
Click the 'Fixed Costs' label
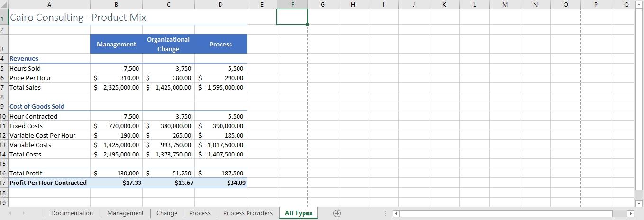[x=26, y=126]
